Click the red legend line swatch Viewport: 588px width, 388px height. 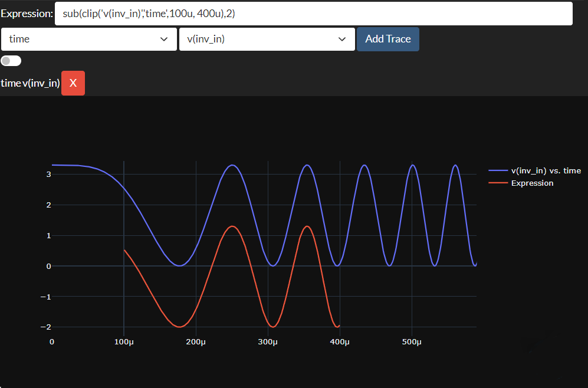[498, 183]
